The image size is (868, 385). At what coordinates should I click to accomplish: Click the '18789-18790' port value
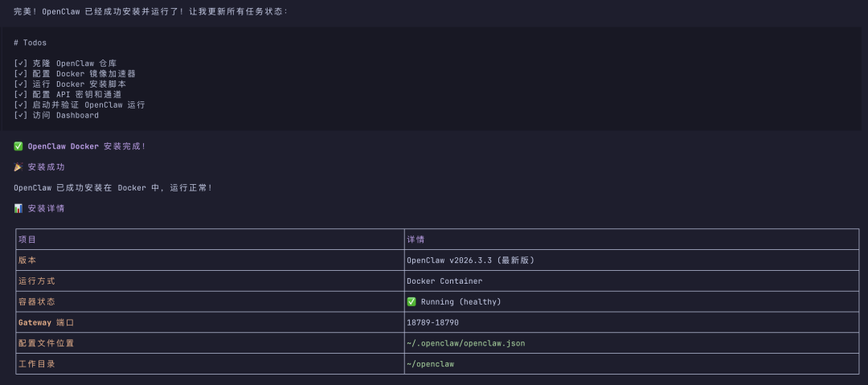click(432, 322)
